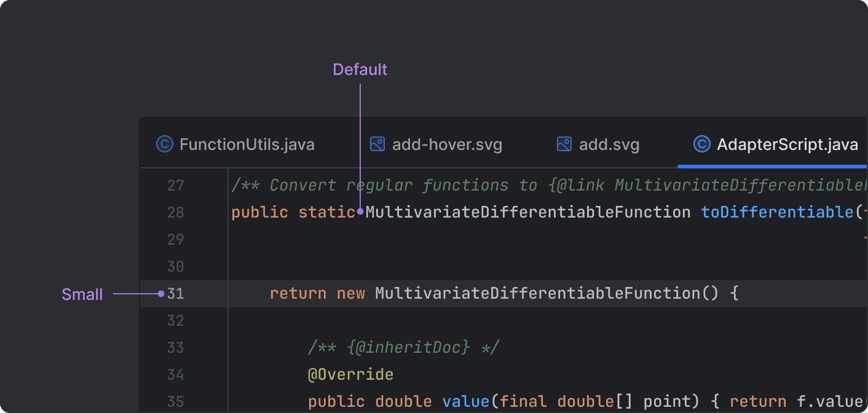Click the 'public' keyword on line 35
The image size is (868, 413).
[x=336, y=402]
